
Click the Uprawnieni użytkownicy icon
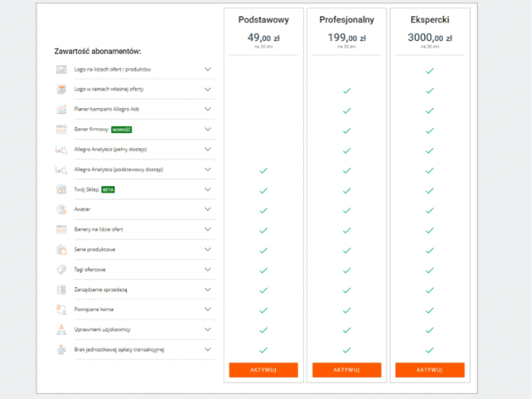click(62, 330)
